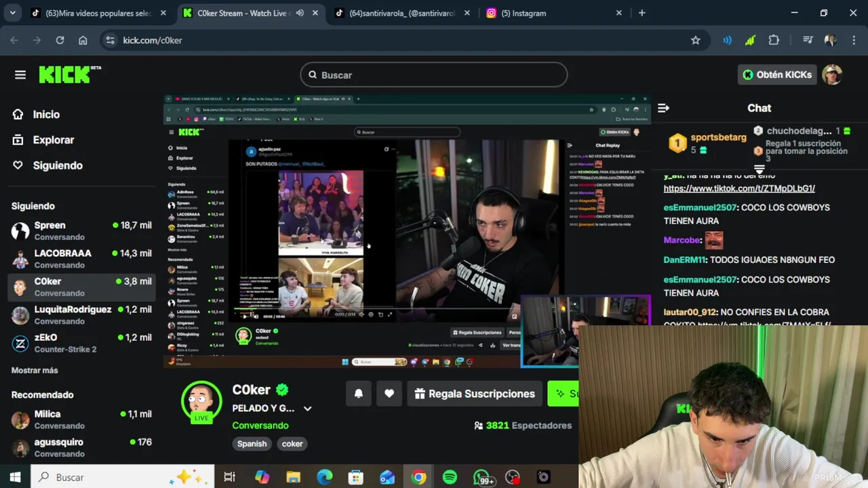Image resolution: width=868 pixels, height=488 pixels.
Task: Open Milica's recommended channel
Action: coord(81,420)
